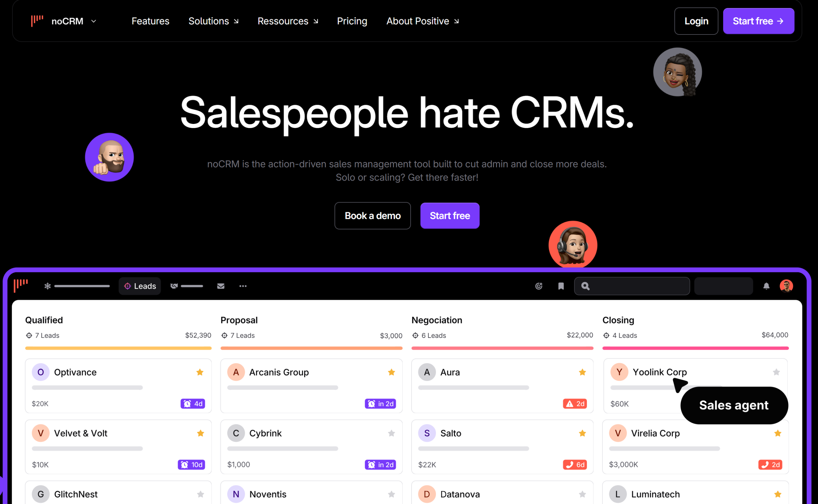Viewport: 818px width, 504px height.
Task: Click the bearded man avatar on purple circle
Action: [x=109, y=157]
